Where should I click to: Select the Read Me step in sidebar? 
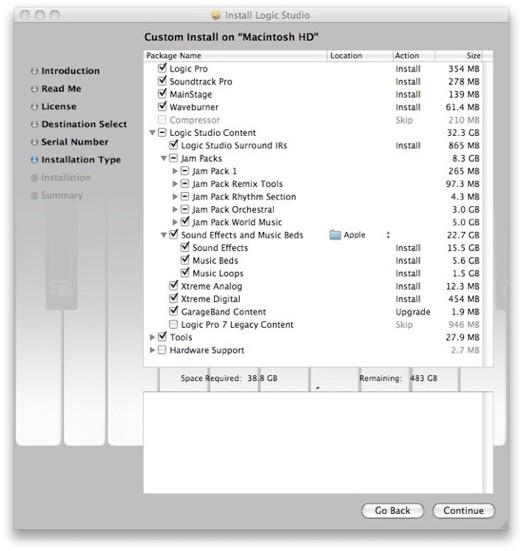click(61, 89)
